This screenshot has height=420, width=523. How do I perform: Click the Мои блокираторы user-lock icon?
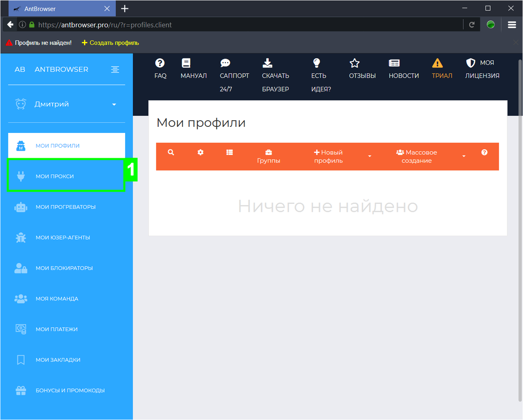coord(20,268)
